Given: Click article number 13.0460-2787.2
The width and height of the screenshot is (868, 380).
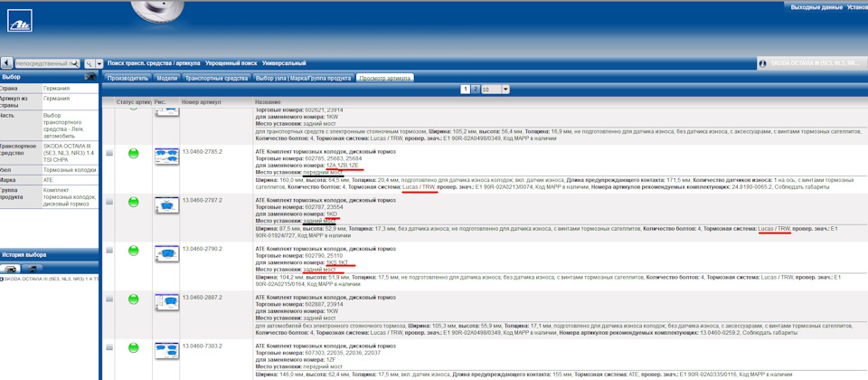Looking at the screenshot, I should (x=202, y=200).
